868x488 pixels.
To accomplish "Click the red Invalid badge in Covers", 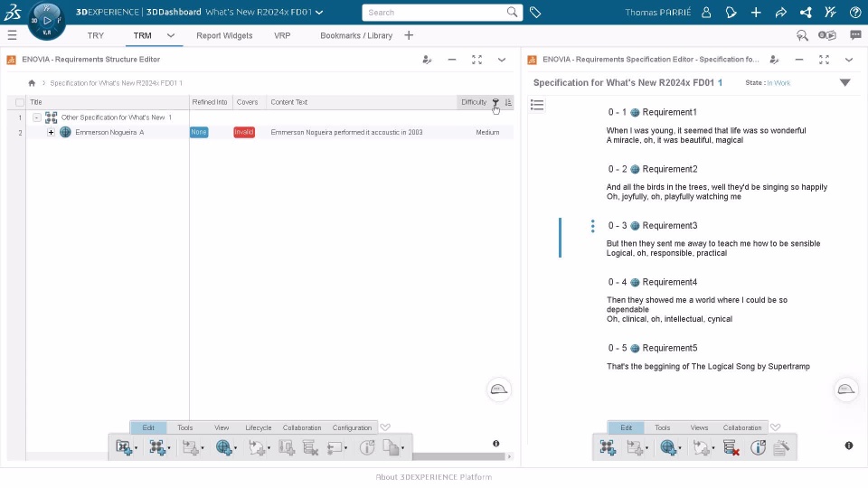I will coord(244,132).
